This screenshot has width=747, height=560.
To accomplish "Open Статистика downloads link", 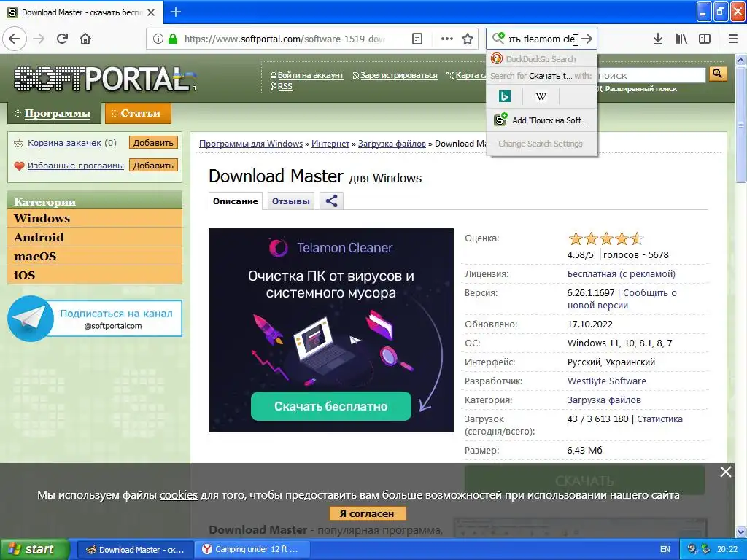I will click(x=659, y=419).
